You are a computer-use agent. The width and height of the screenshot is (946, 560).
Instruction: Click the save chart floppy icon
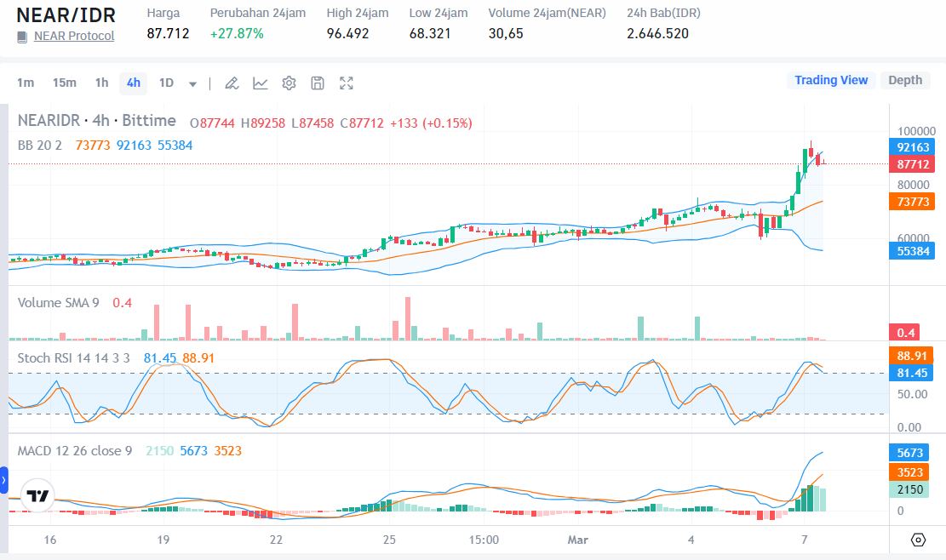318,83
